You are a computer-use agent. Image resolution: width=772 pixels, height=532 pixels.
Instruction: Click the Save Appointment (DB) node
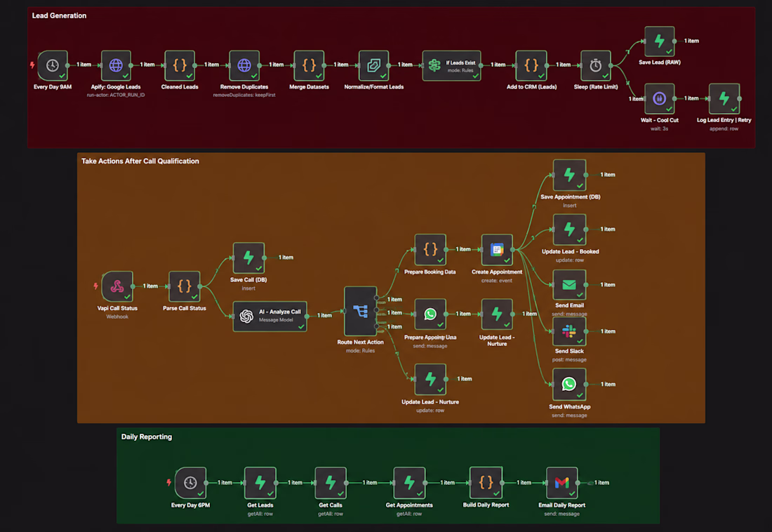[x=570, y=175]
